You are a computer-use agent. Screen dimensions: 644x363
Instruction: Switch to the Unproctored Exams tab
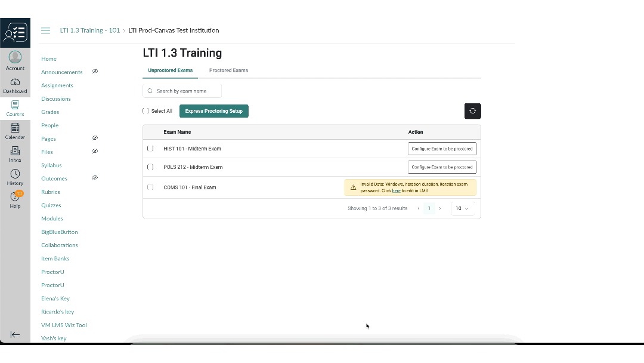(170, 70)
